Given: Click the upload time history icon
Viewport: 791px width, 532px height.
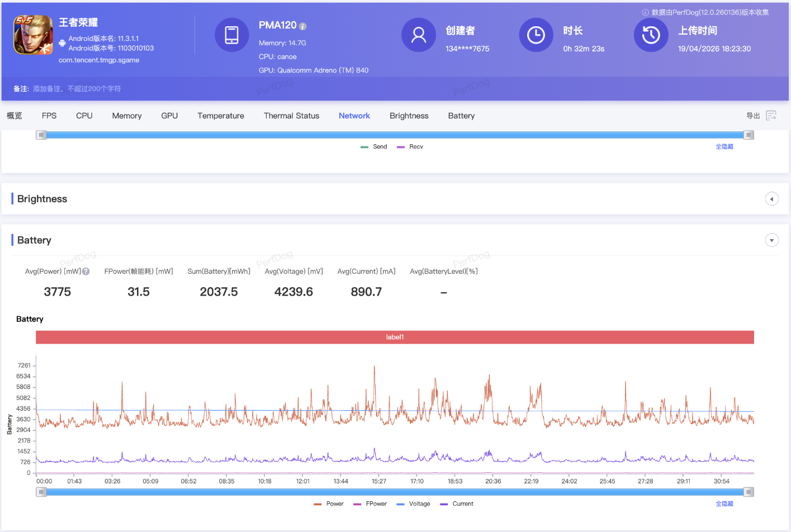Looking at the screenshot, I should point(651,35).
